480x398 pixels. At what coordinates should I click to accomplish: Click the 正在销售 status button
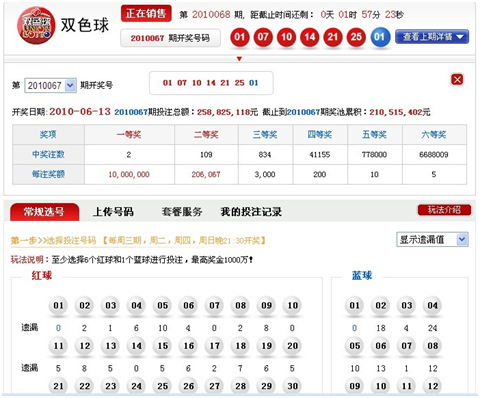[146, 13]
